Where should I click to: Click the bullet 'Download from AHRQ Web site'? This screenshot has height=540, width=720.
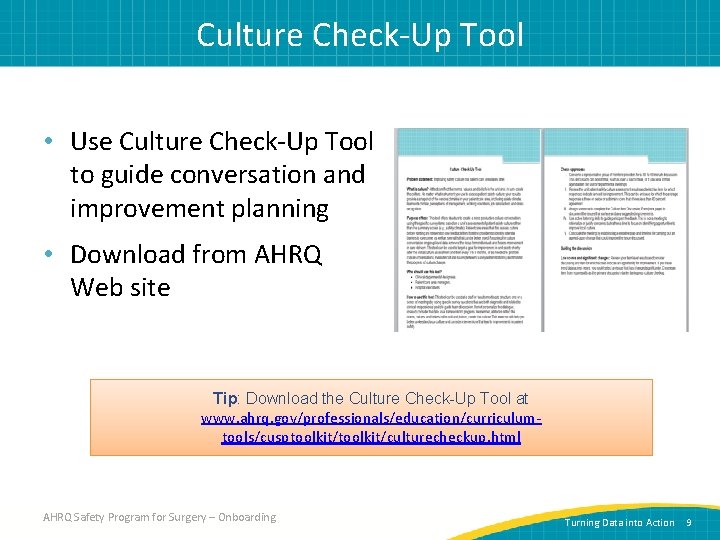click(x=196, y=270)
